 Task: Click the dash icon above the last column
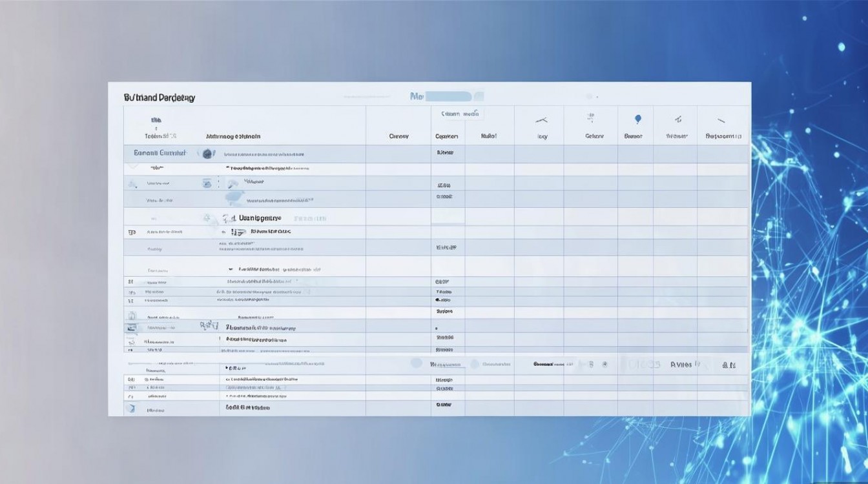(721, 120)
